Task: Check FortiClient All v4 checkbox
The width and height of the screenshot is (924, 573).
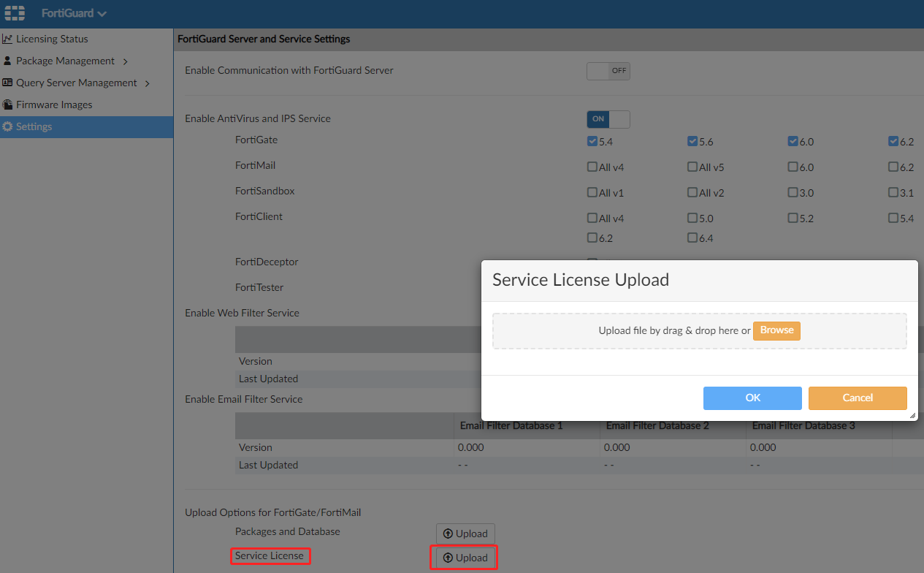Action: (592, 218)
